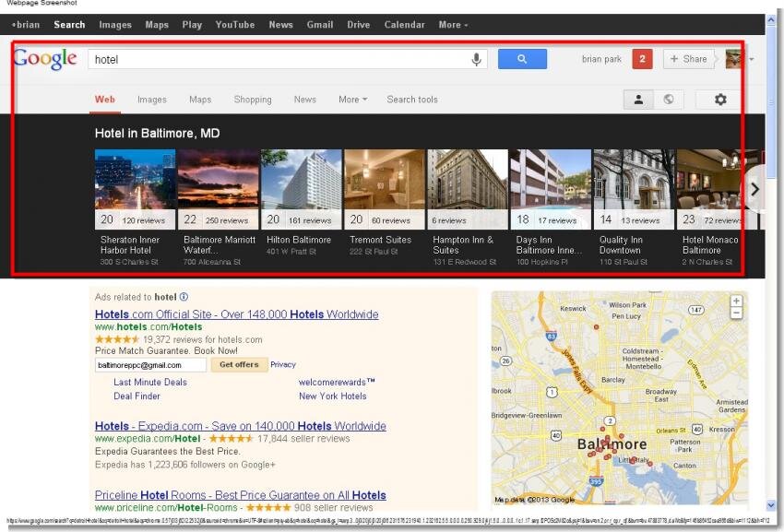Open Priceline Hotel Rooms ad link
This screenshot has width=784, height=532.
click(x=241, y=495)
